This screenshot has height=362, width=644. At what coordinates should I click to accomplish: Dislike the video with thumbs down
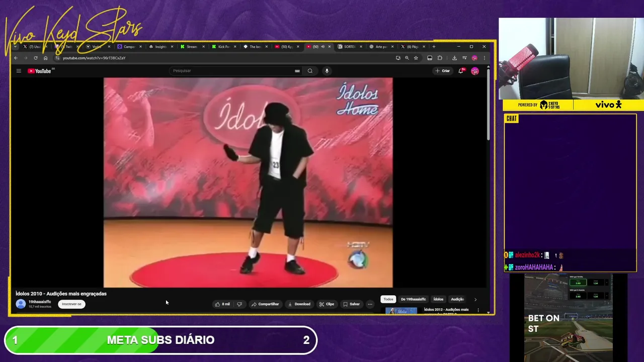pos(239,304)
